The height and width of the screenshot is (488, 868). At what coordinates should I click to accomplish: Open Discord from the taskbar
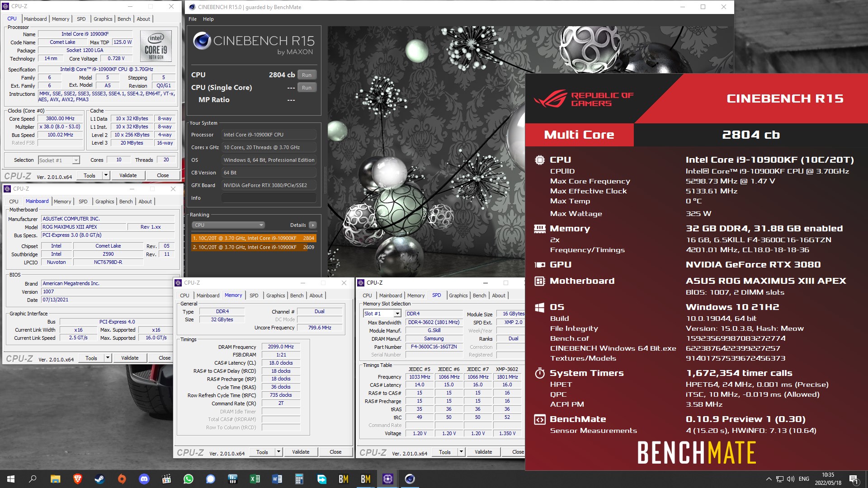click(x=144, y=479)
